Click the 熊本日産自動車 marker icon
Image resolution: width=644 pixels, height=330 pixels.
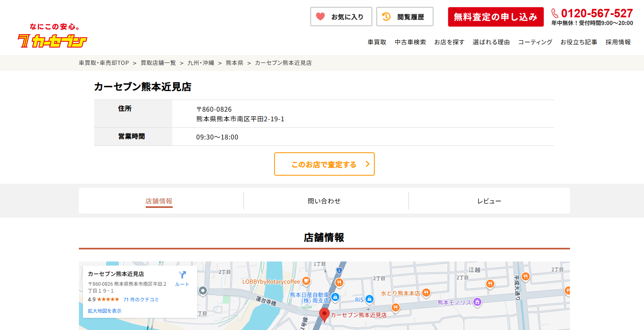click(335, 297)
